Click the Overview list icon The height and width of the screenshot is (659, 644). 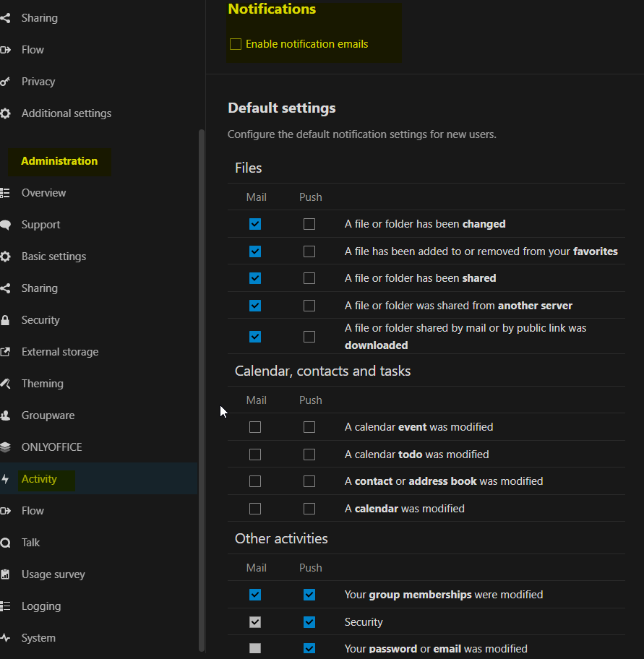click(x=5, y=193)
